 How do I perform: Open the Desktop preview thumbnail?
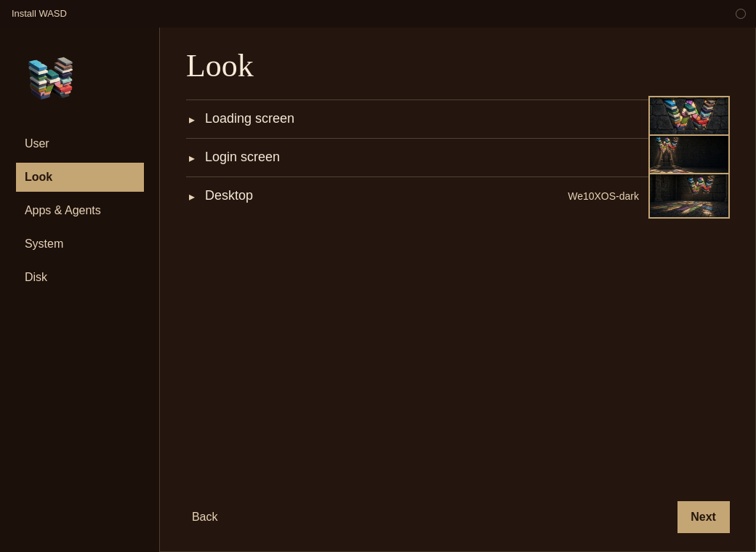pyautogui.click(x=689, y=195)
